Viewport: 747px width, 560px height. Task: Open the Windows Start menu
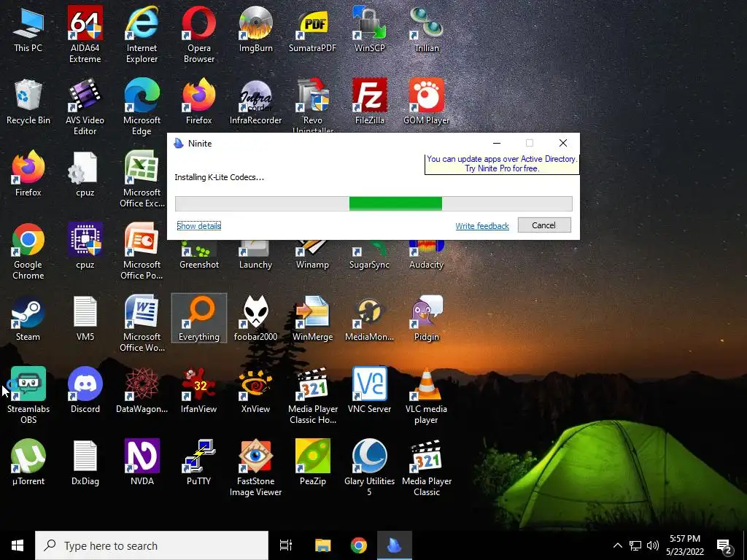[18, 545]
